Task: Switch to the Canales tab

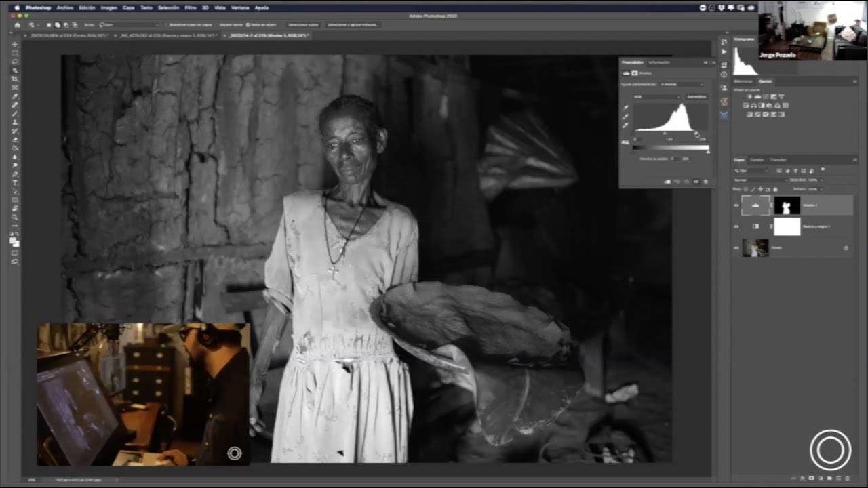Action: (x=757, y=160)
